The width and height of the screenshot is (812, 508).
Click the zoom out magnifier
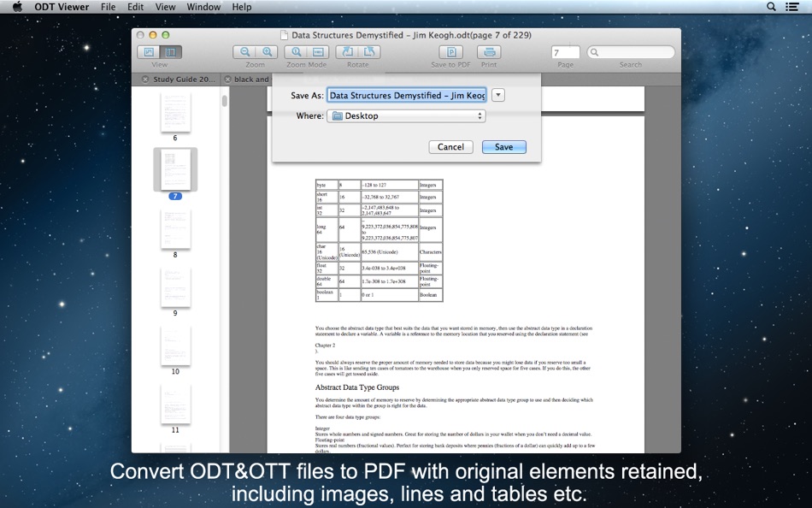pos(244,52)
